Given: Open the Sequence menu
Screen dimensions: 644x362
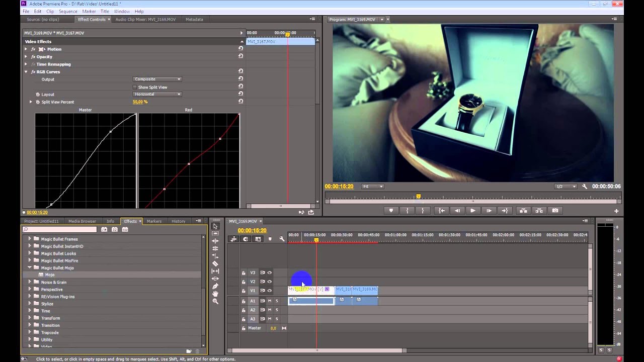Looking at the screenshot, I should [68, 11].
